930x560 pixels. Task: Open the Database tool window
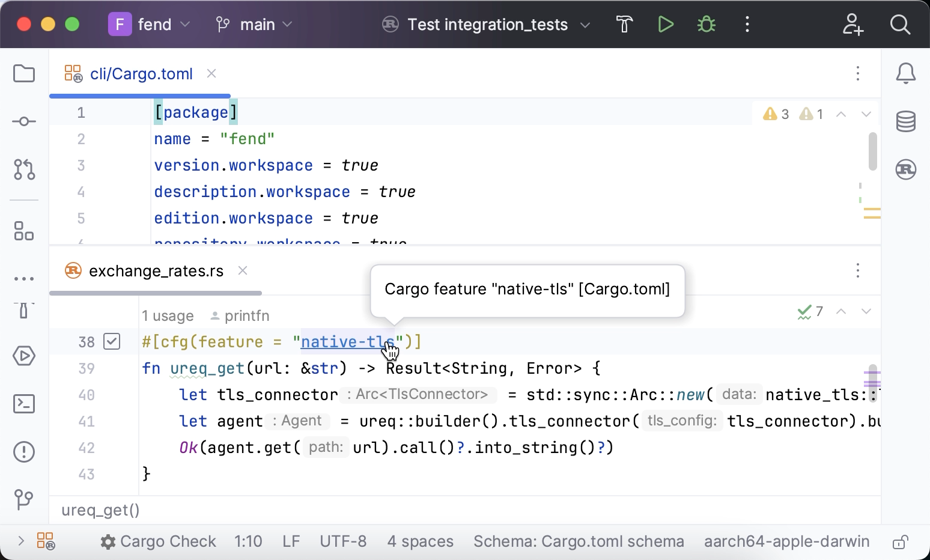point(906,121)
